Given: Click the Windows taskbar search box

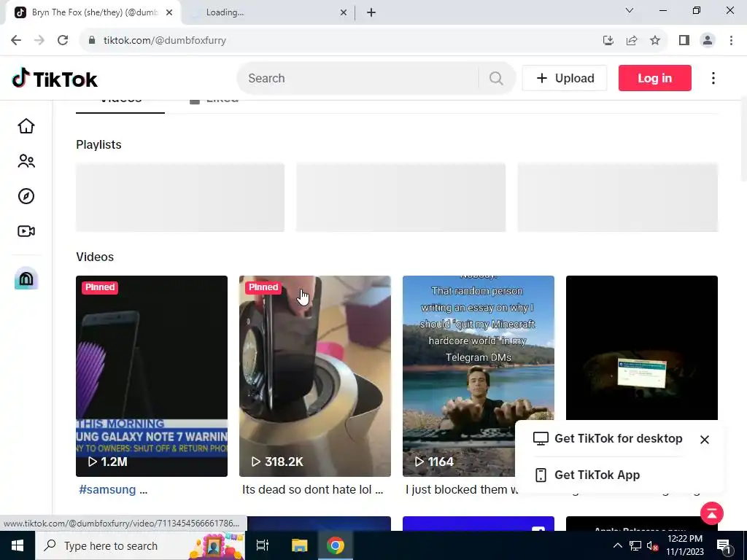Looking at the screenshot, I should [139, 545].
